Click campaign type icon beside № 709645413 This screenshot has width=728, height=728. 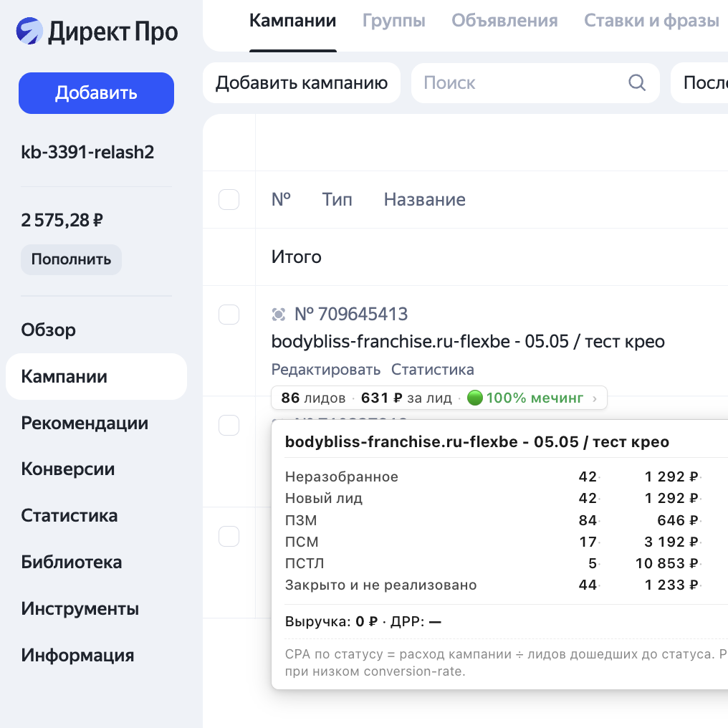point(278,315)
